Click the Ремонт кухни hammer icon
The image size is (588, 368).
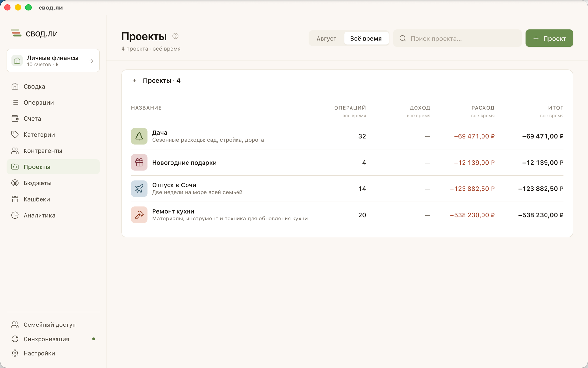point(139,215)
